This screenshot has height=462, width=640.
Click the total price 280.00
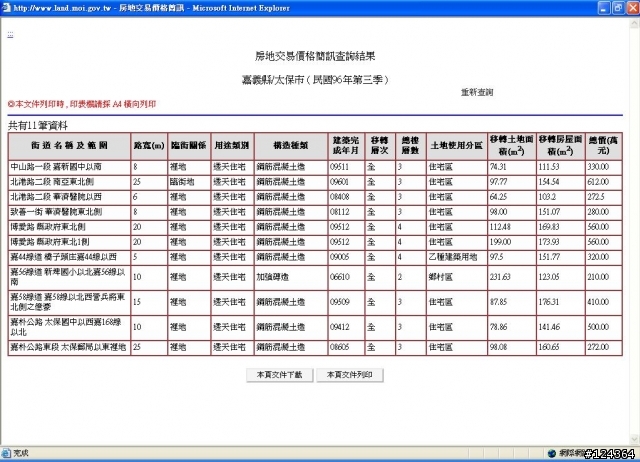tap(598, 212)
